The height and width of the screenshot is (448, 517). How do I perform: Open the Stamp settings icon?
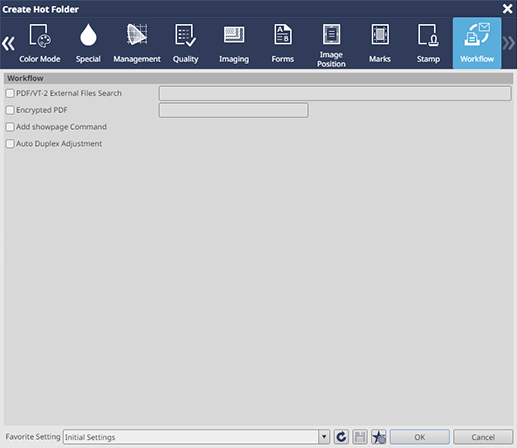click(x=428, y=35)
